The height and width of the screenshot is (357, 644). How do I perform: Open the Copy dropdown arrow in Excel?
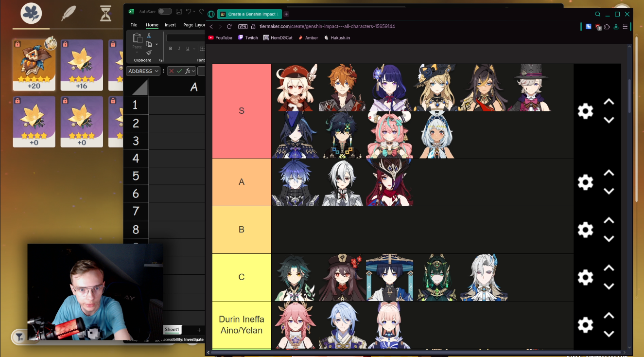coord(157,44)
